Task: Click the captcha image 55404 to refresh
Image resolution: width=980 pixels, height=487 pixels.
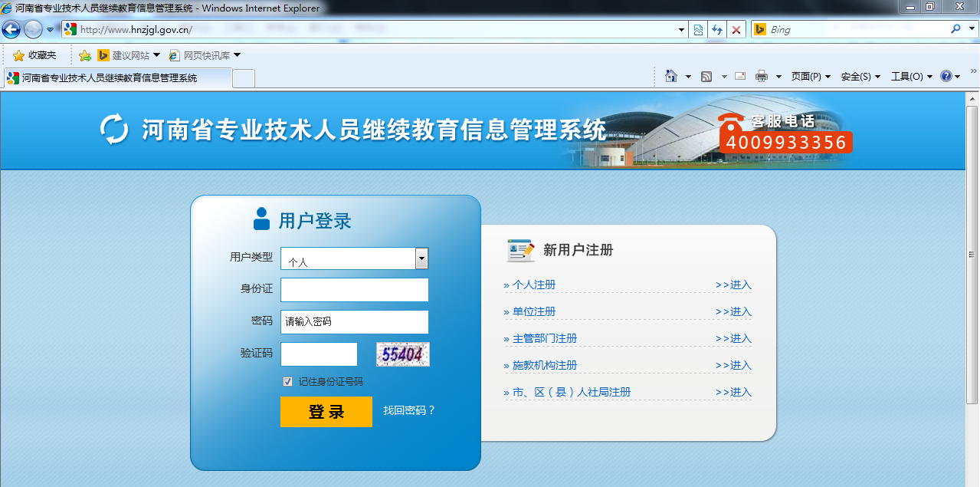Action: click(x=403, y=354)
